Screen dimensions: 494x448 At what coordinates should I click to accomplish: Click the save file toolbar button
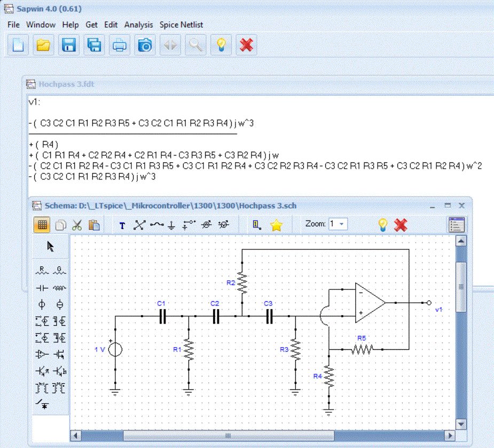(x=68, y=45)
